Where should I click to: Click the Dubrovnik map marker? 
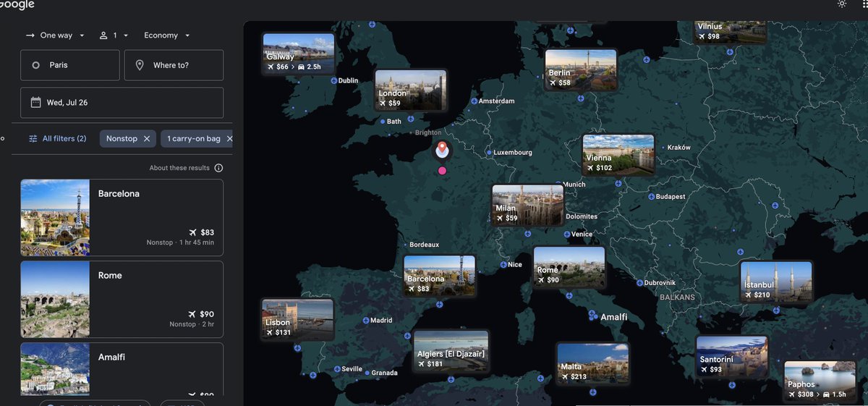[639, 283]
